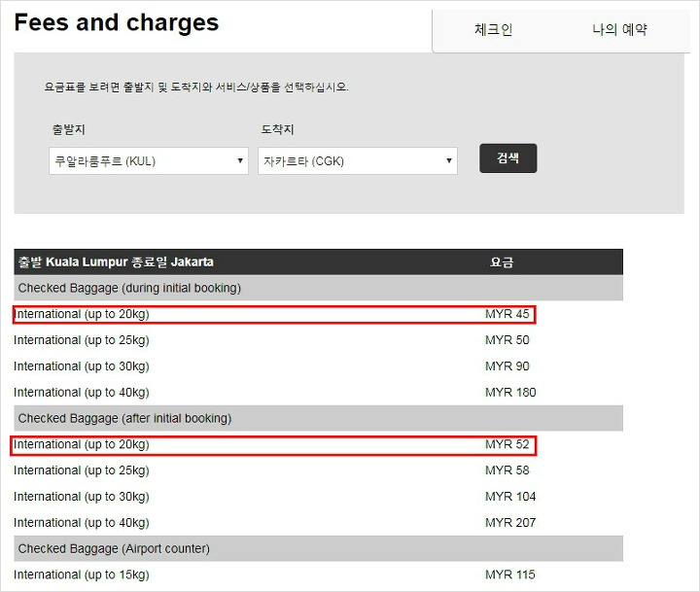Viewport: 700px width, 592px height.
Task: Click the Fees and charges heading
Action: (117, 22)
